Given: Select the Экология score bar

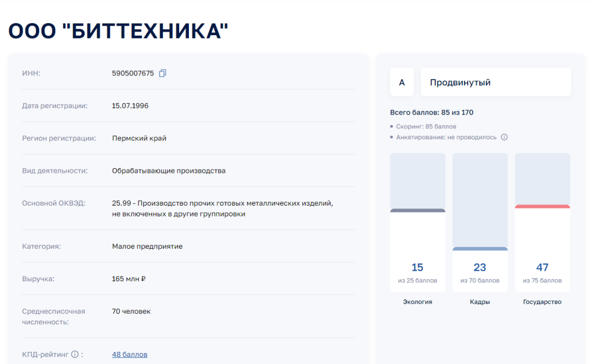Looking at the screenshot, I should (x=417, y=222).
